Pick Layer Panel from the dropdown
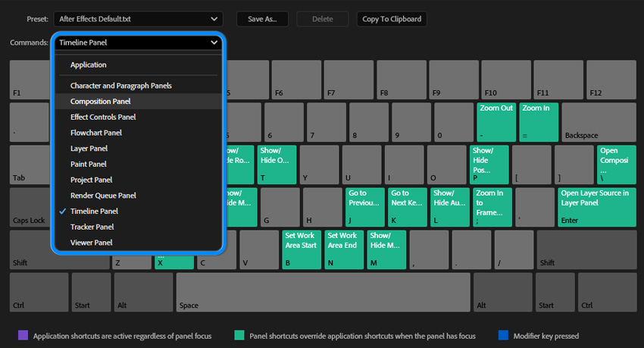This screenshot has height=348, width=644. tap(138, 149)
